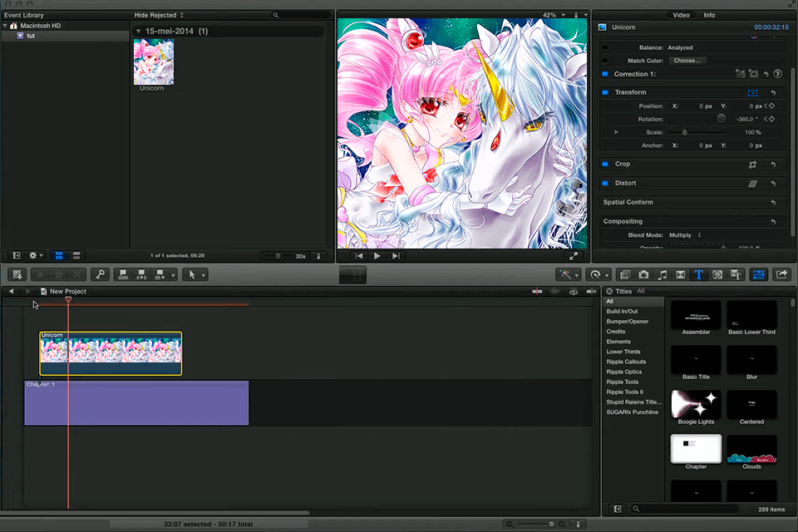798x532 pixels.
Task: Toggle the Transform effect checkbox
Action: point(604,92)
